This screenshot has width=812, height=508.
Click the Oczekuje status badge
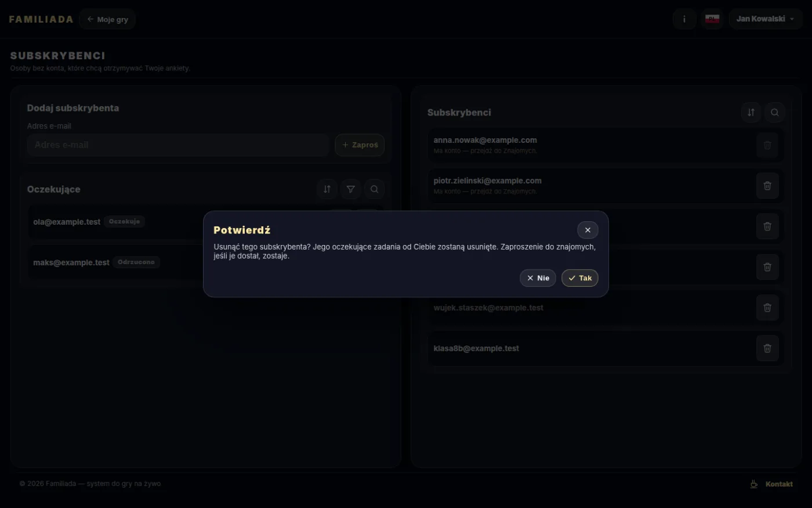pyautogui.click(x=124, y=222)
